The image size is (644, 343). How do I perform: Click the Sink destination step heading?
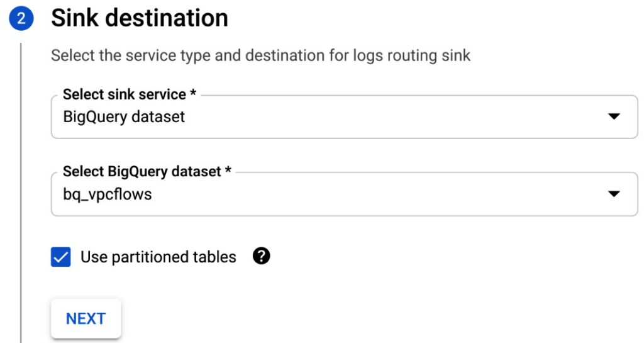[139, 18]
